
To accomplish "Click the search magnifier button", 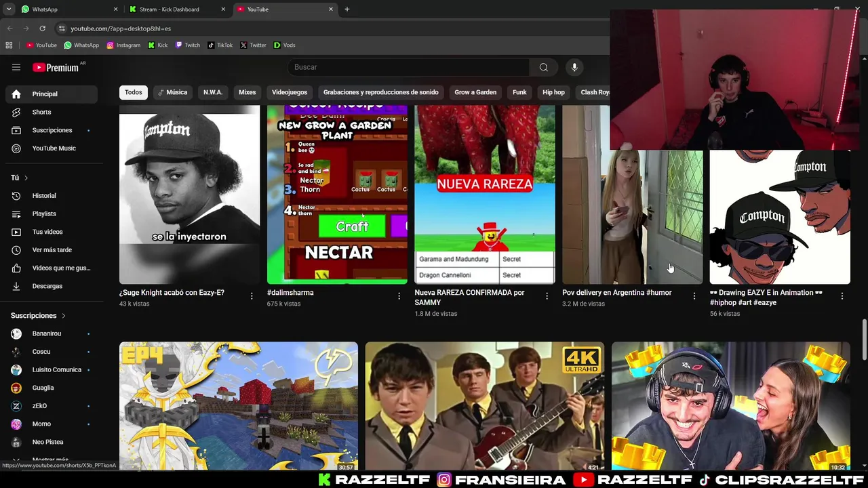I will (543, 67).
